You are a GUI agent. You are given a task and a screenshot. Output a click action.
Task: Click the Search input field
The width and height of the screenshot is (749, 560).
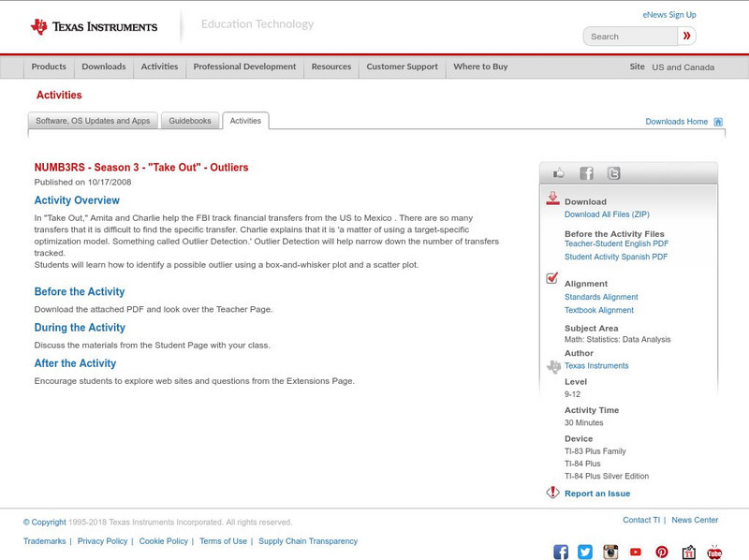[x=630, y=37]
